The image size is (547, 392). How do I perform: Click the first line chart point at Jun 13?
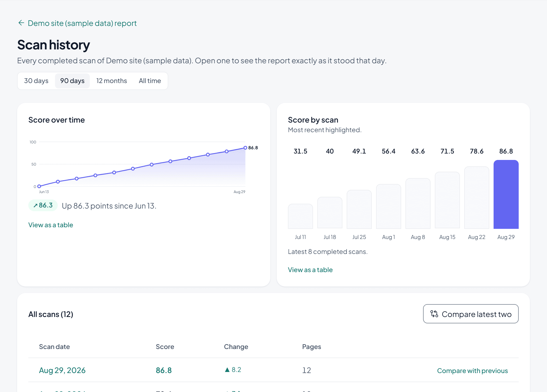pos(39,186)
